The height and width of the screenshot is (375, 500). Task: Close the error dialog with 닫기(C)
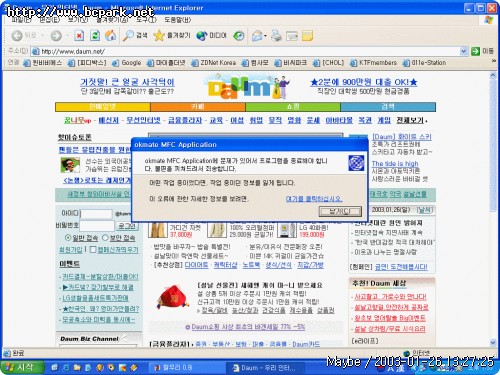[x=340, y=211]
